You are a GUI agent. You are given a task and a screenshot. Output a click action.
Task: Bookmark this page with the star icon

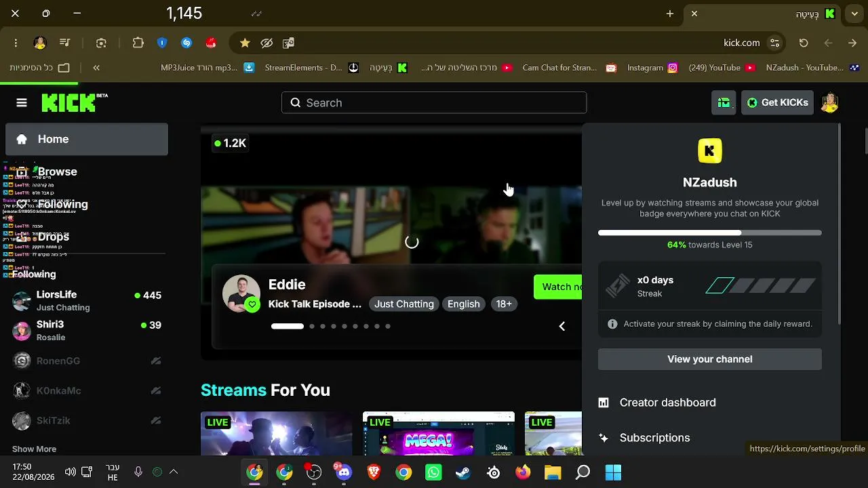tap(245, 43)
